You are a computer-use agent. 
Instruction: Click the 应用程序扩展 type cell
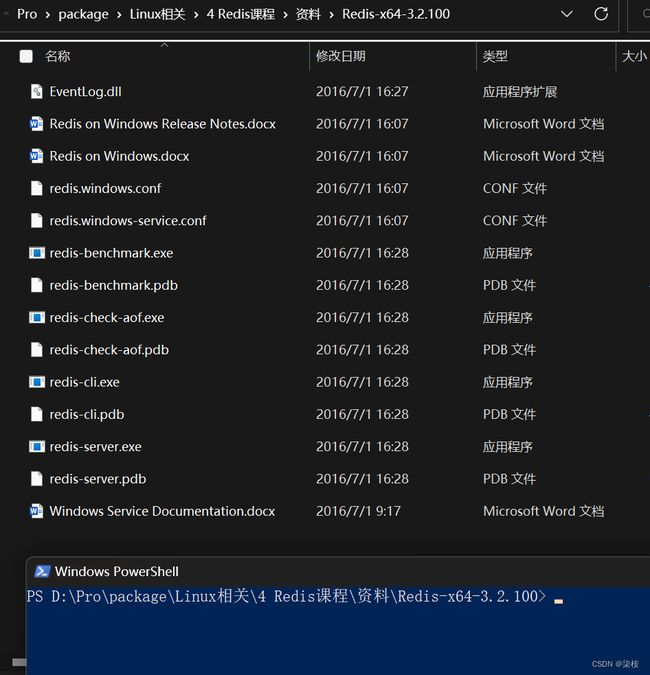point(520,91)
